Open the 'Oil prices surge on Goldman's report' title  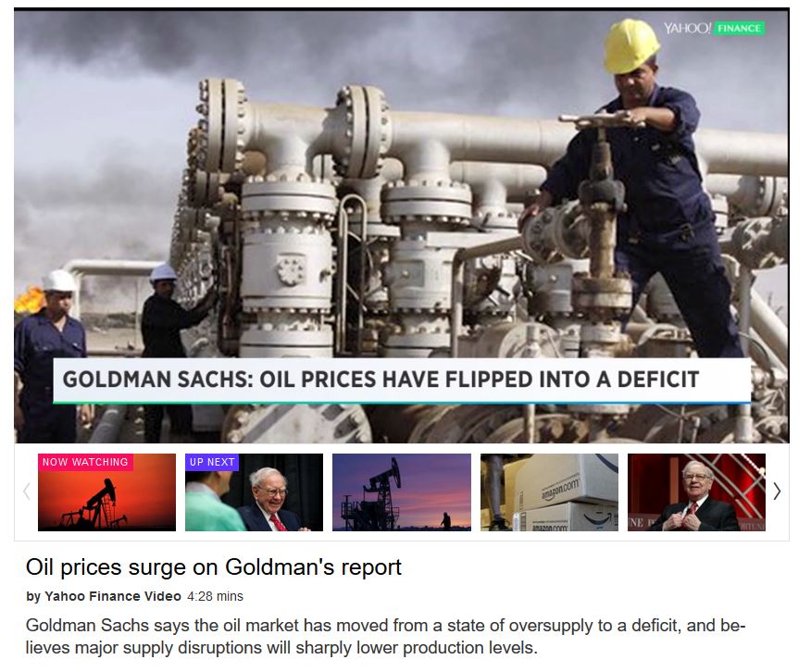214,567
